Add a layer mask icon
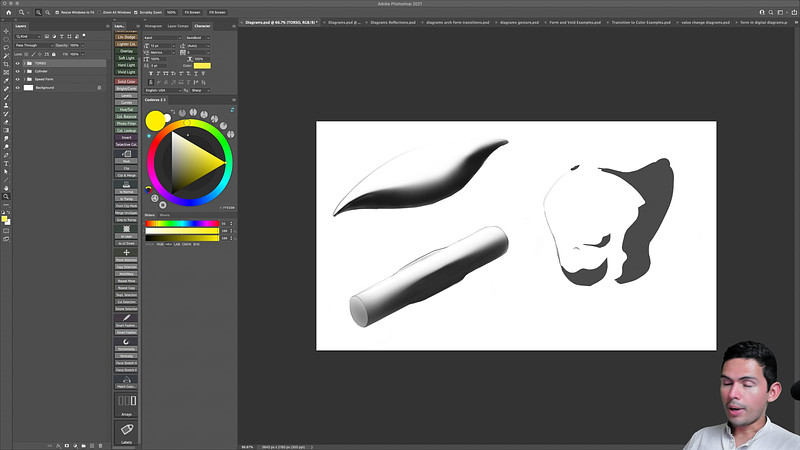 [x=67, y=445]
